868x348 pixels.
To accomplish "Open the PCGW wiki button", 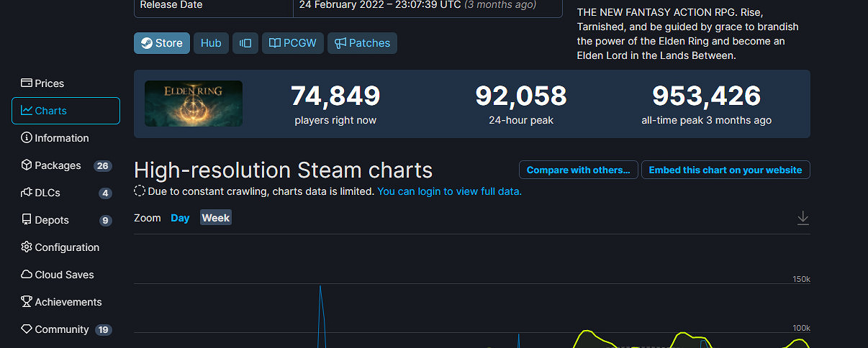I will pos(293,43).
